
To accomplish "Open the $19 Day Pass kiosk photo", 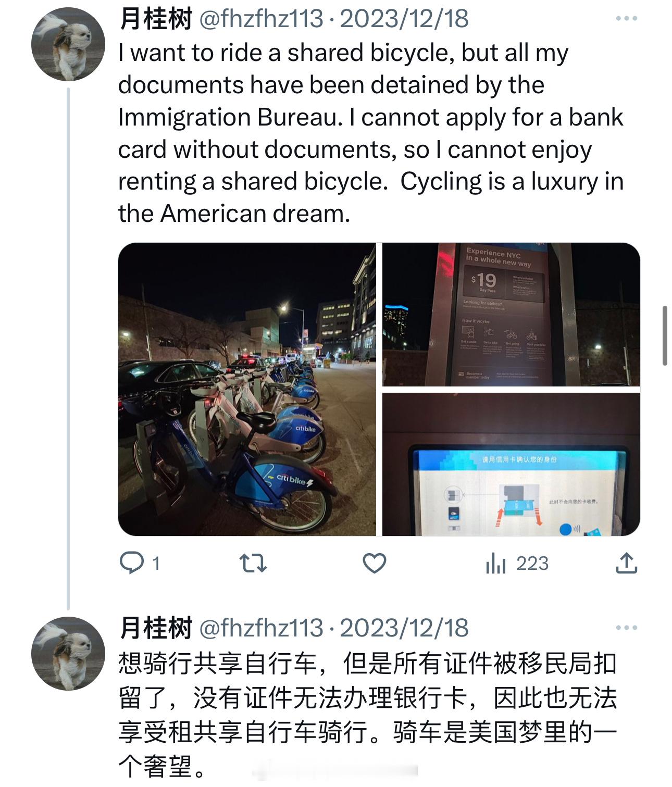I will tap(511, 315).
